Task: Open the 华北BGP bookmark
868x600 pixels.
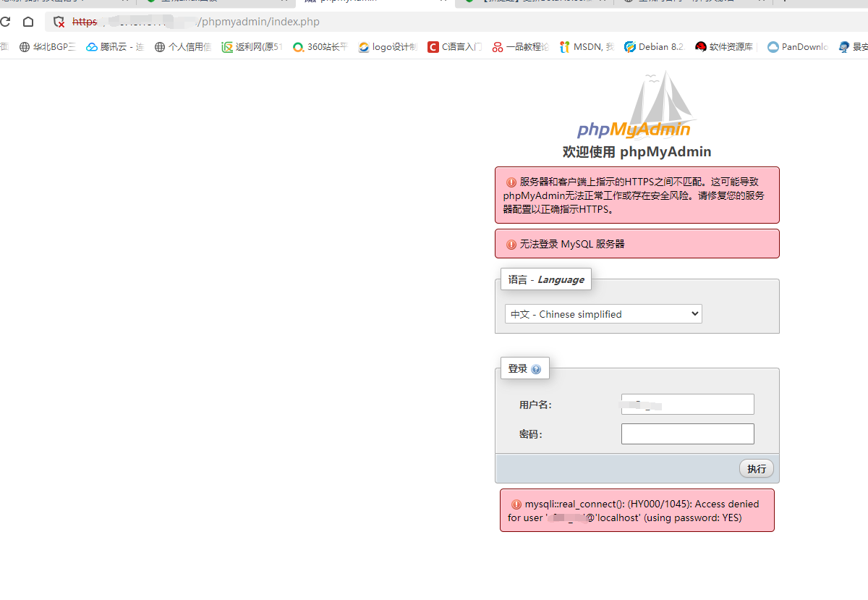Action: [x=47, y=47]
